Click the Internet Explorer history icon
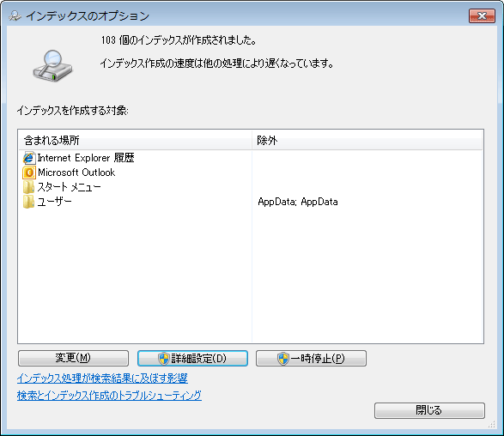504x436 pixels. point(29,158)
